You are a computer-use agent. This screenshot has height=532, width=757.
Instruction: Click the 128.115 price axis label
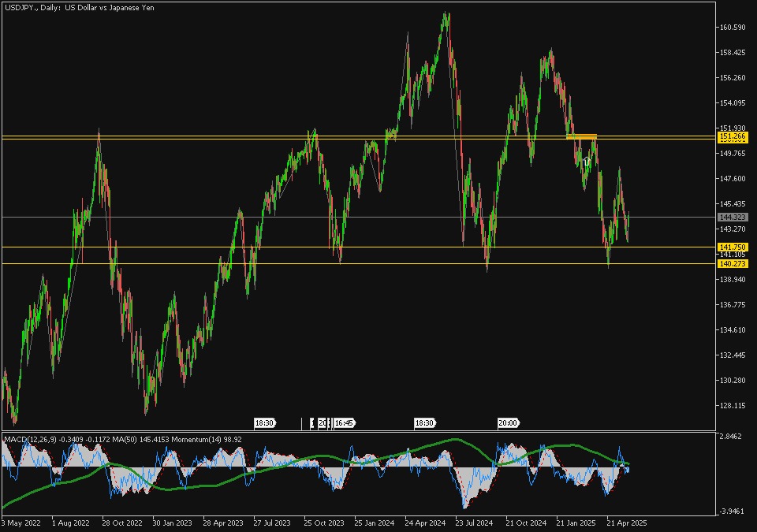[x=733, y=406]
